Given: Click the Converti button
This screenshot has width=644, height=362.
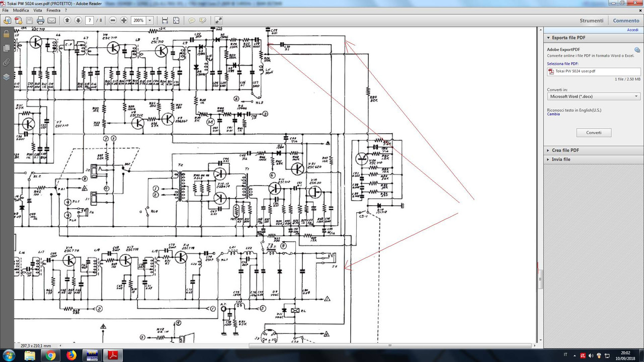Looking at the screenshot, I should [x=594, y=133].
